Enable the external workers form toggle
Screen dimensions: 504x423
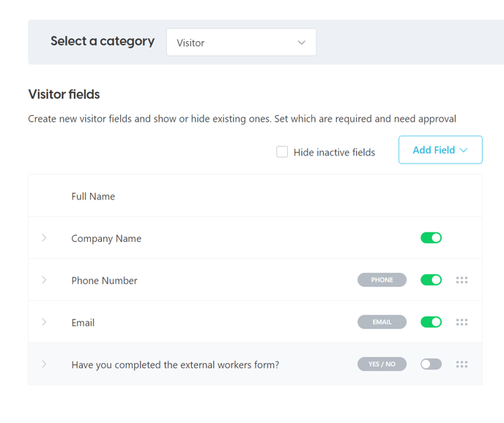tap(431, 364)
